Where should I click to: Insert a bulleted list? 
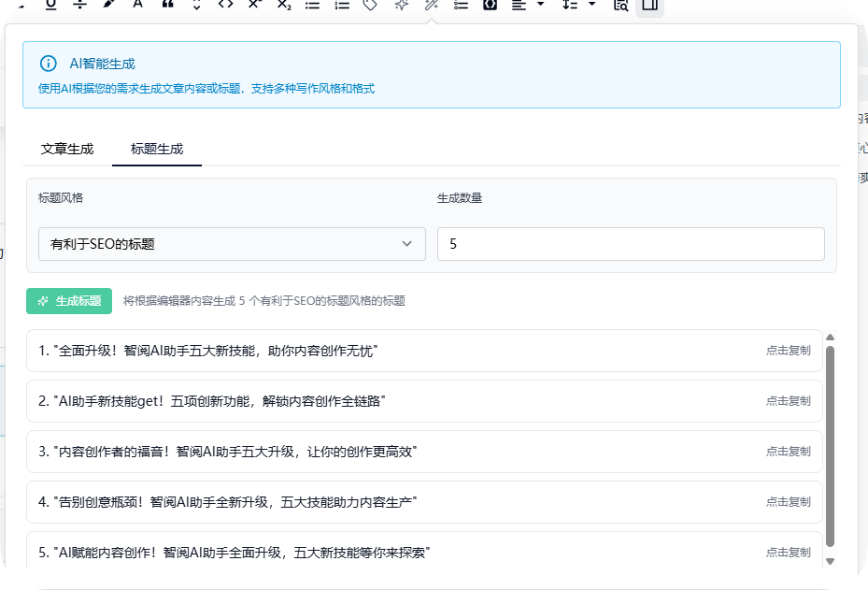click(313, 5)
